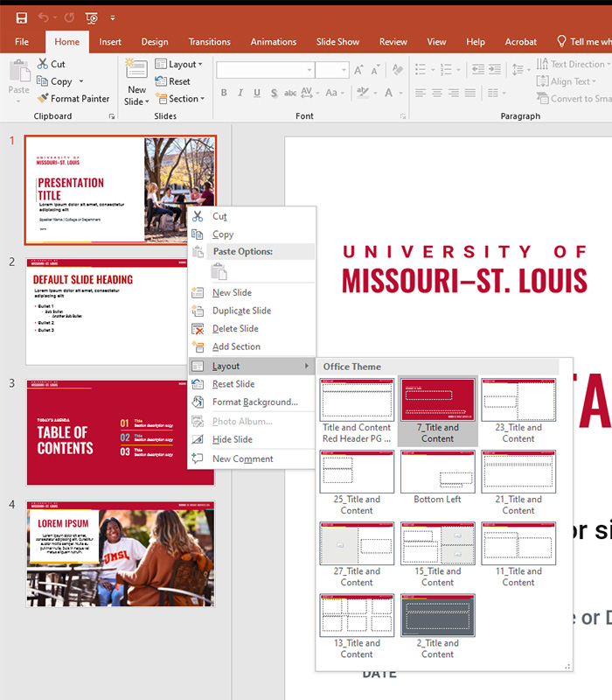Select the Format Painter tool
The image size is (612, 700).
pyautogui.click(x=73, y=99)
